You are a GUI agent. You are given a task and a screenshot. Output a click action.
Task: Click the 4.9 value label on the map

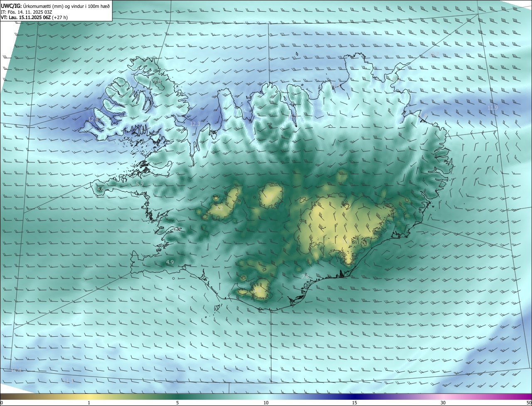(x=170, y=262)
